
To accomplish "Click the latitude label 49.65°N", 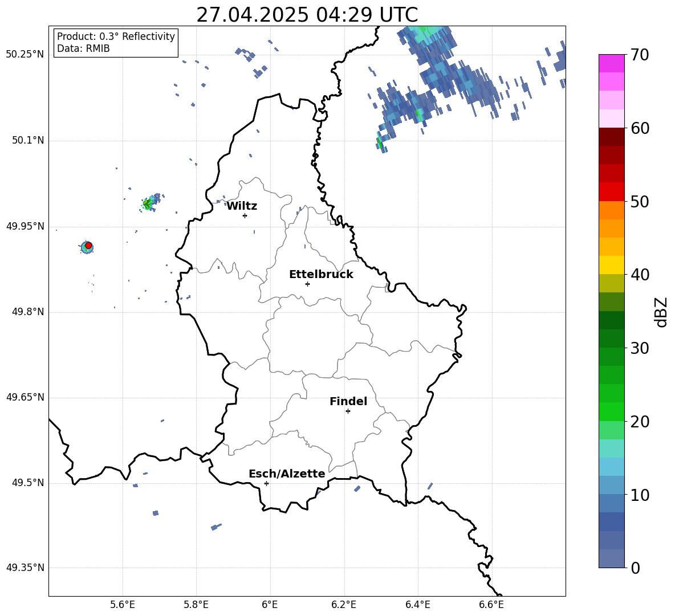I will [x=25, y=397].
